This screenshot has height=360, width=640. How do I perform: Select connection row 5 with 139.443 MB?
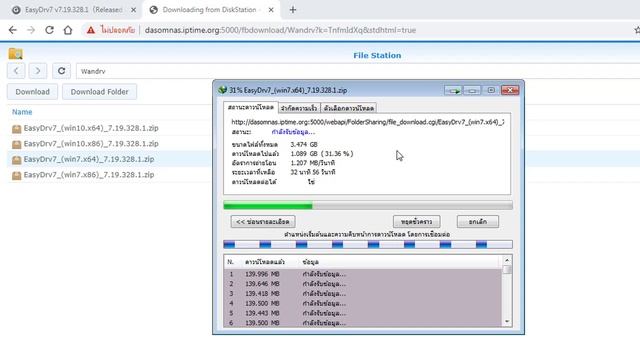(x=363, y=313)
